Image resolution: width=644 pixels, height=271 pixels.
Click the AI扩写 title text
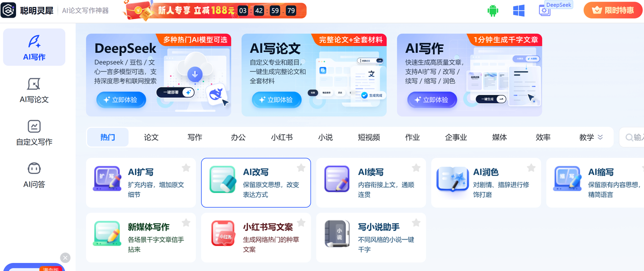[x=141, y=172]
